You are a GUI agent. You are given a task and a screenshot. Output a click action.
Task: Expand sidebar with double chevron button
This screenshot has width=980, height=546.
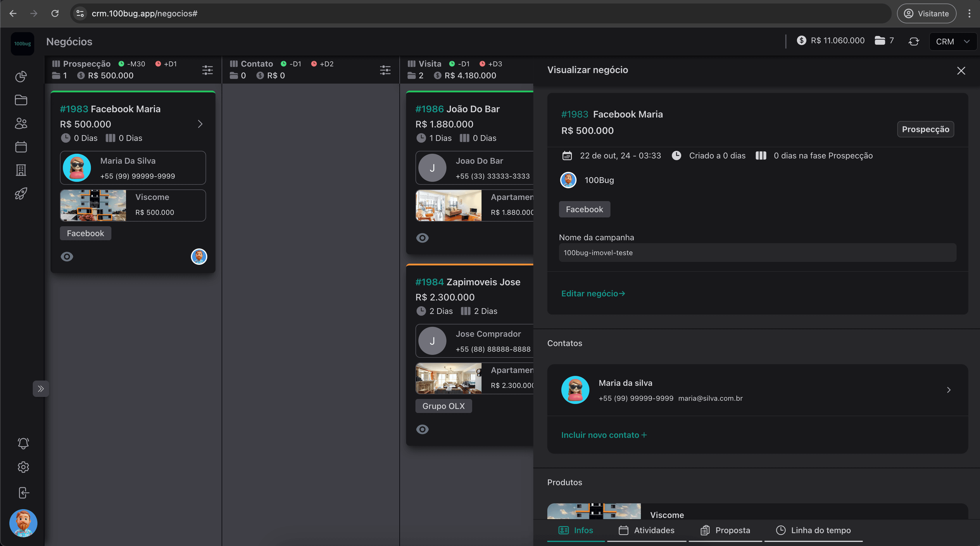click(x=41, y=388)
